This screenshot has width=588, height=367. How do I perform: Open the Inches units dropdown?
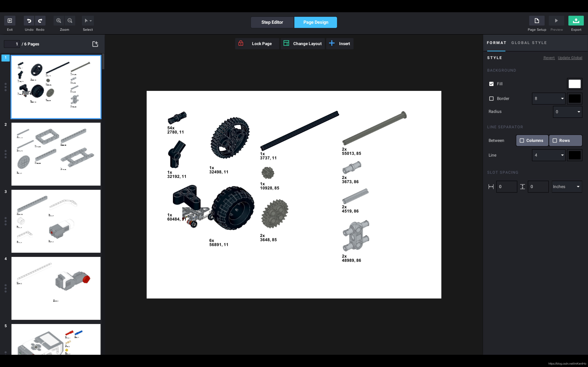(x=567, y=187)
